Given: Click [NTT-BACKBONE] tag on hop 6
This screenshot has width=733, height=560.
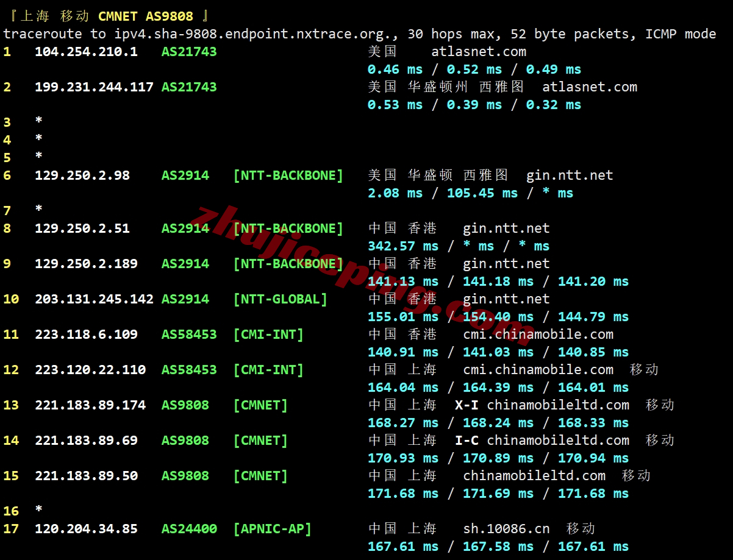Looking at the screenshot, I should (x=288, y=175).
